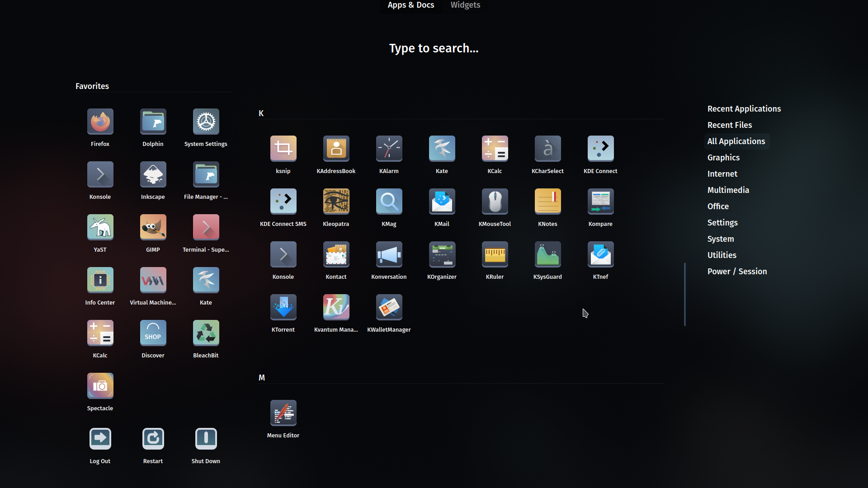The width and height of the screenshot is (868, 488).
Task: Open the Power / Session category
Action: pyautogui.click(x=737, y=272)
